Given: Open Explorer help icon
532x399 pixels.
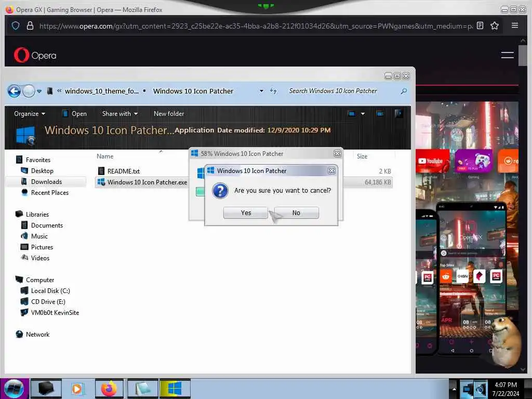Looking at the screenshot, I should [398, 113].
